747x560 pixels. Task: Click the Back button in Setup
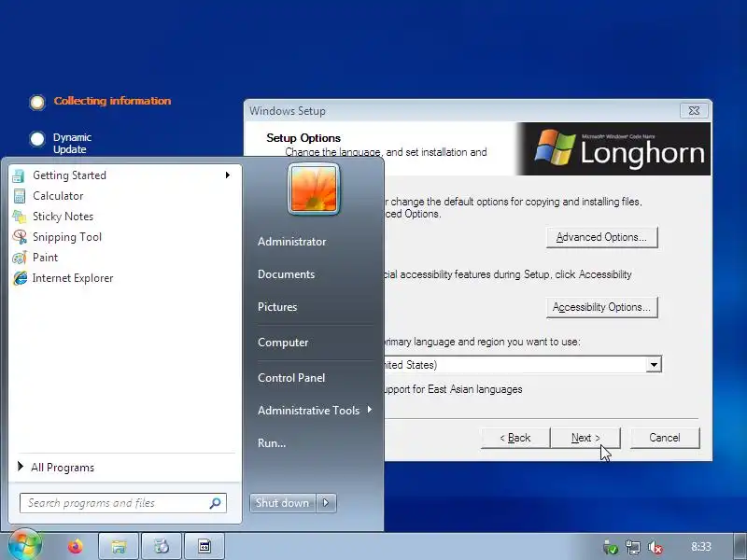click(515, 438)
